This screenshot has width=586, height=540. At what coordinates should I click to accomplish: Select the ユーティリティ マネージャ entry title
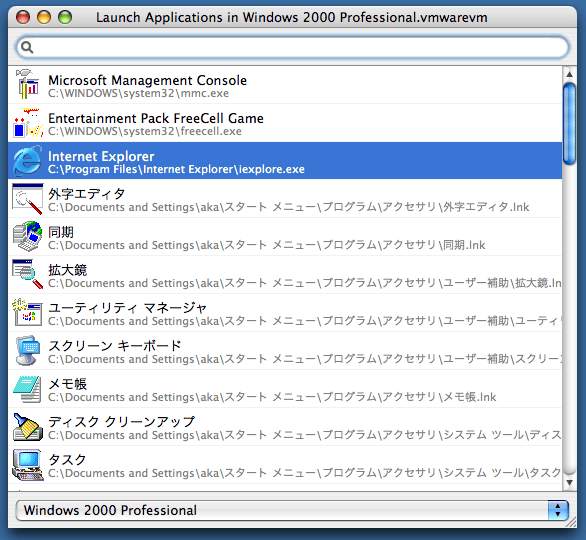tap(127, 308)
